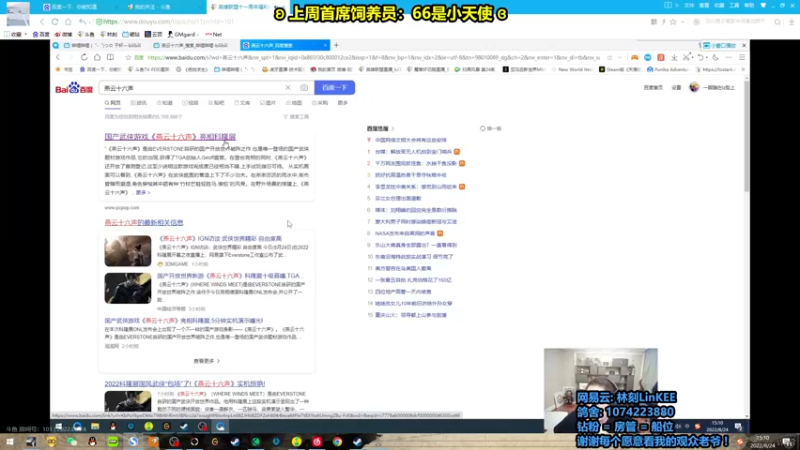
Task: Open the 5分钟实机演示 news link
Action: [184, 320]
